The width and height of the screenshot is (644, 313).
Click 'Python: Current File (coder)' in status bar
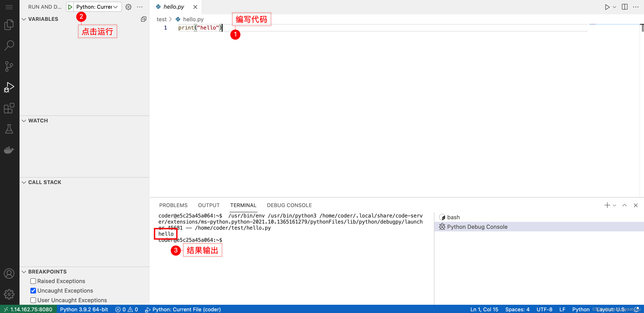tap(187, 309)
